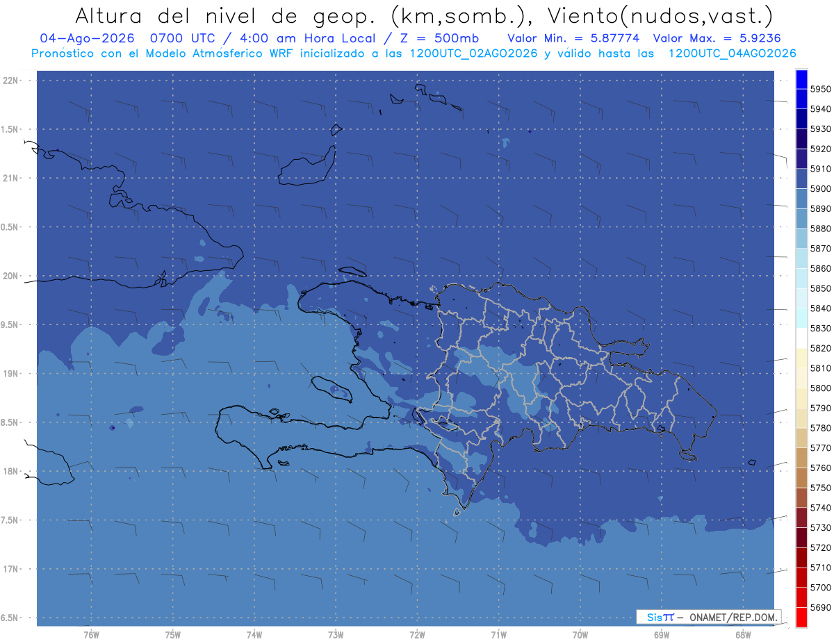Click the '70W' longitude label
Image resolution: width=834 pixels, height=644 pixels.
(580, 635)
